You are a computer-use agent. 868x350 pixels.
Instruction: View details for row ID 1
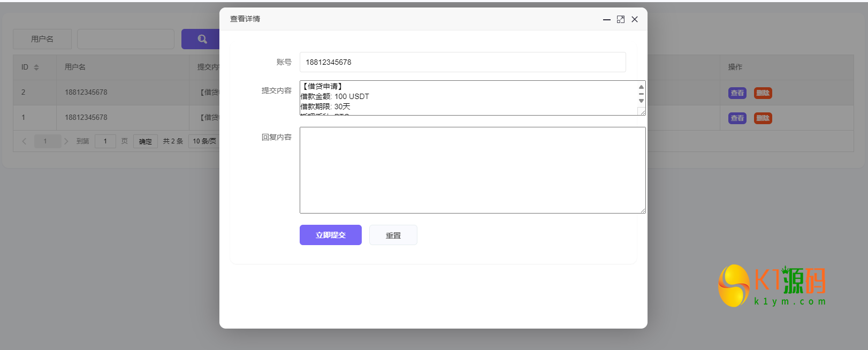pos(737,118)
